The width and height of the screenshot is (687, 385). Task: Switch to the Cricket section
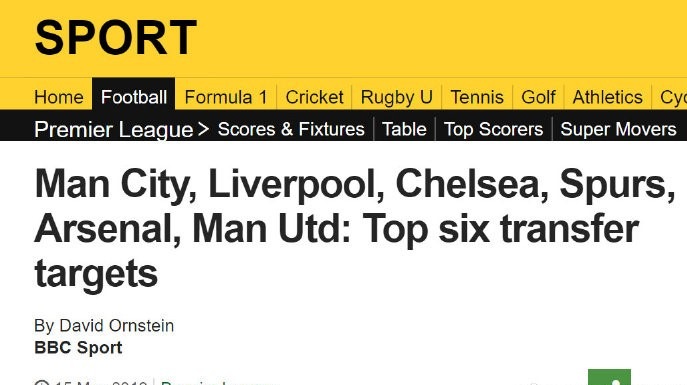tap(314, 97)
